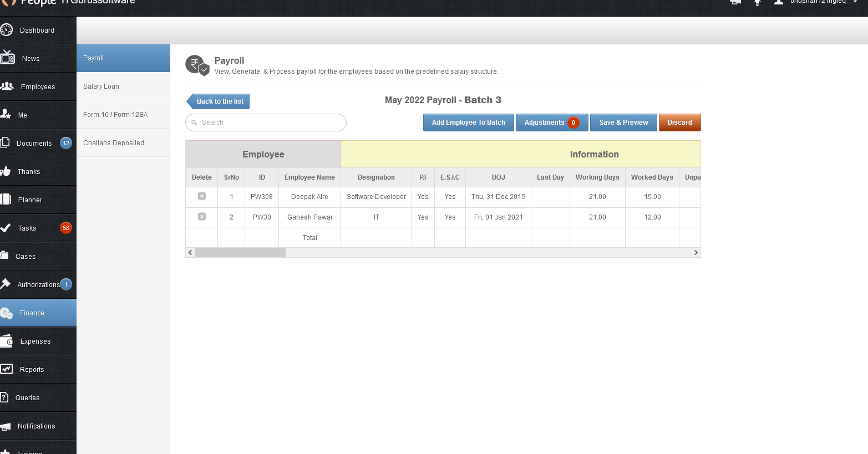Go to the Dashboard menu item

coord(38,30)
